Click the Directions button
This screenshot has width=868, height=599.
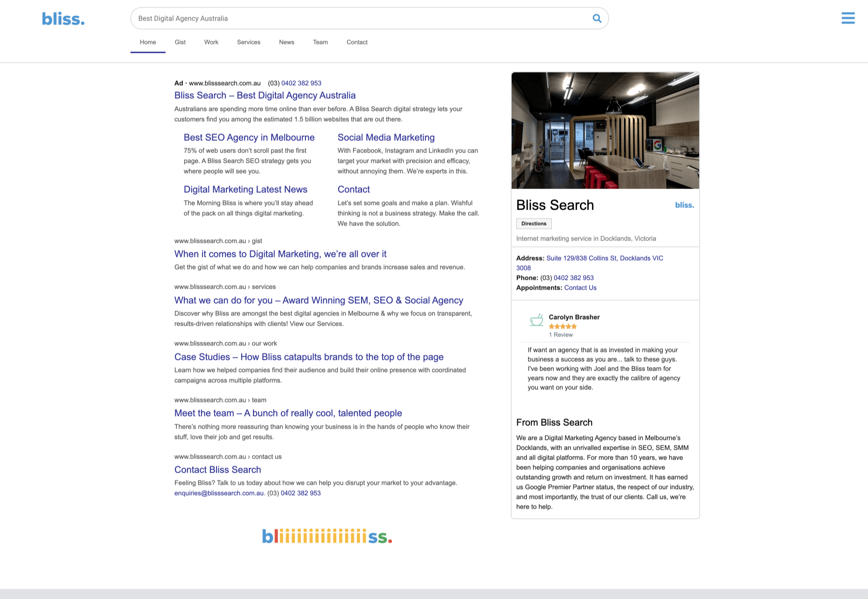pyautogui.click(x=534, y=224)
